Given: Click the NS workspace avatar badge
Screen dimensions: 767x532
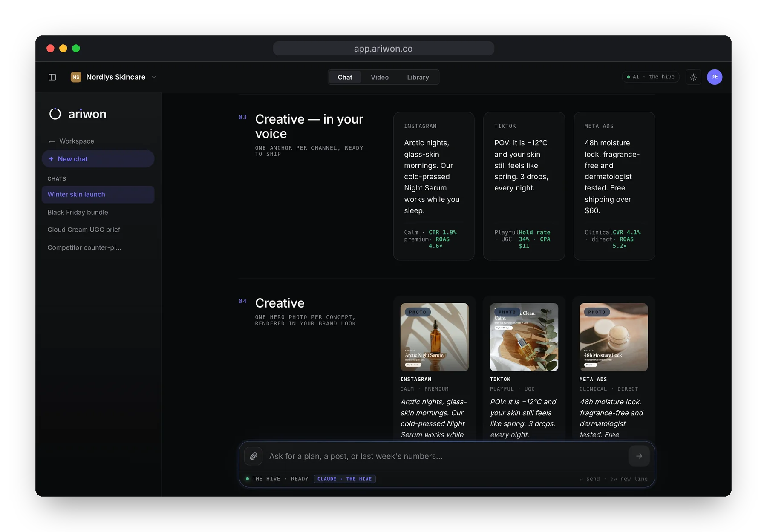Looking at the screenshot, I should point(76,77).
